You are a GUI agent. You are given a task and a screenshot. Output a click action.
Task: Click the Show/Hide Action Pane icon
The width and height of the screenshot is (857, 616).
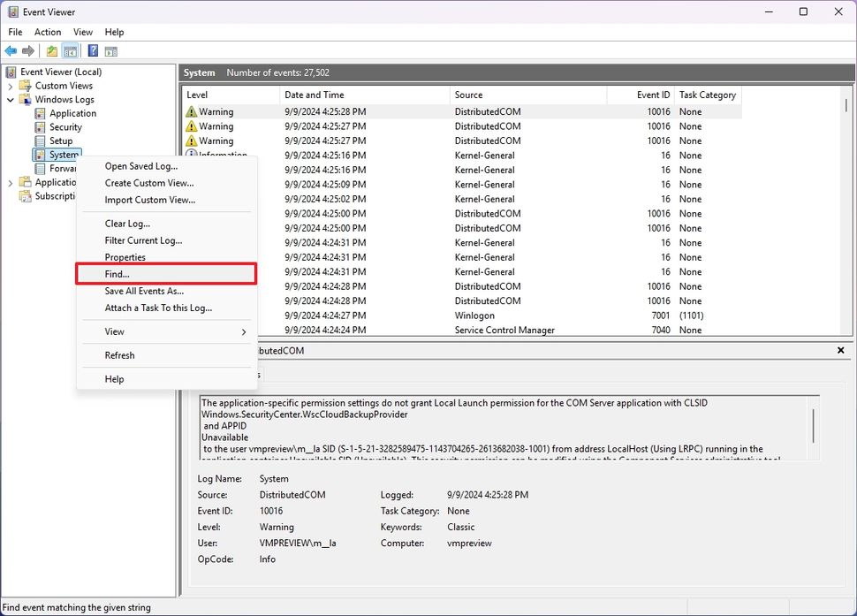pyautogui.click(x=110, y=50)
